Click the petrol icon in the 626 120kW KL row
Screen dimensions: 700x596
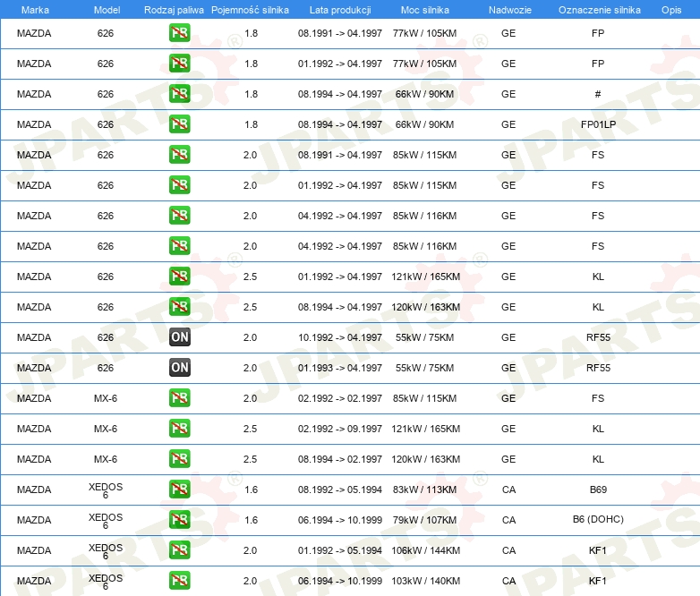coord(179,307)
